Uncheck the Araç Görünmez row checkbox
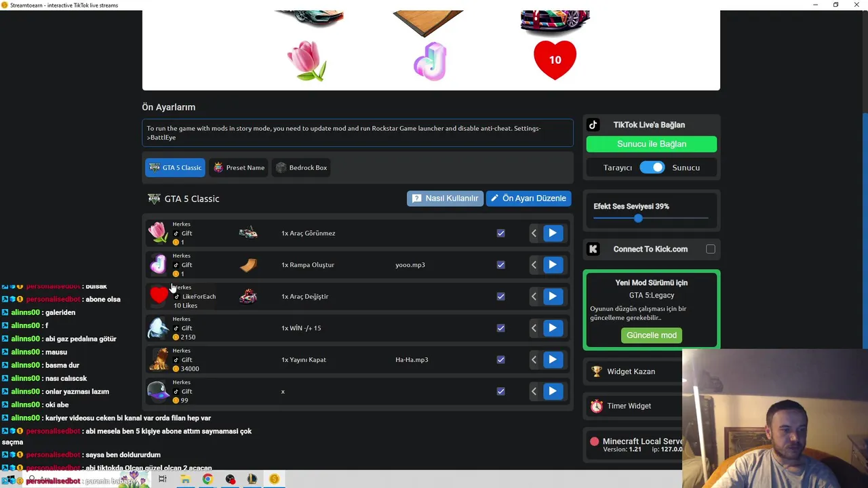 point(500,233)
